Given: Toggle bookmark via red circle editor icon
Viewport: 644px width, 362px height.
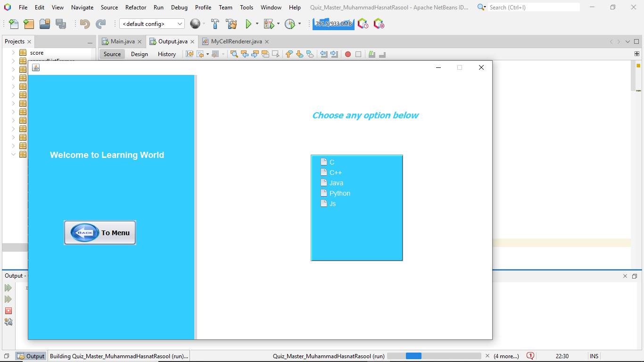Looking at the screenshot, I should [x=348, y=54].
